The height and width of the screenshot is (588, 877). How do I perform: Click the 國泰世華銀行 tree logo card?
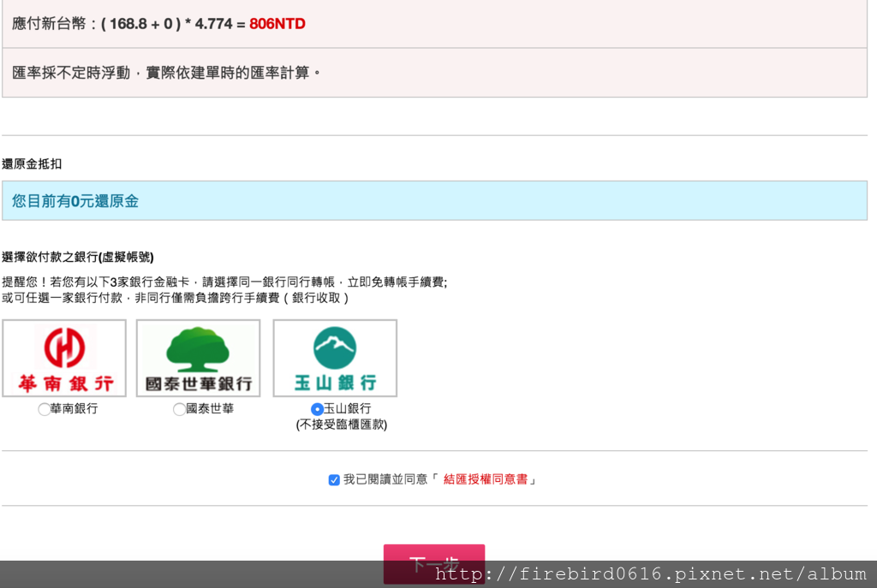point(199,359)
